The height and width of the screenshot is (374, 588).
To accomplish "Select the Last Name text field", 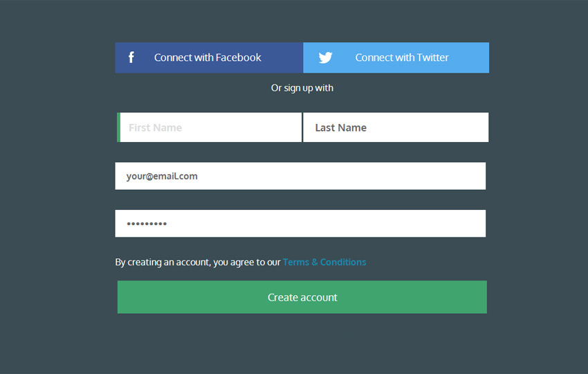I will click(x=396, y=127).
